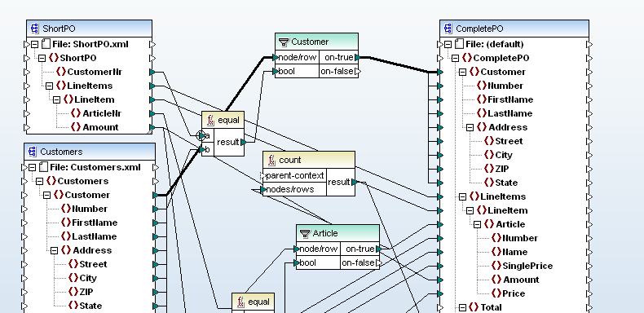This screenshot has height=313, width=644.
Task: Collapse the Article node in CompletePO
Action: point(477,224)
